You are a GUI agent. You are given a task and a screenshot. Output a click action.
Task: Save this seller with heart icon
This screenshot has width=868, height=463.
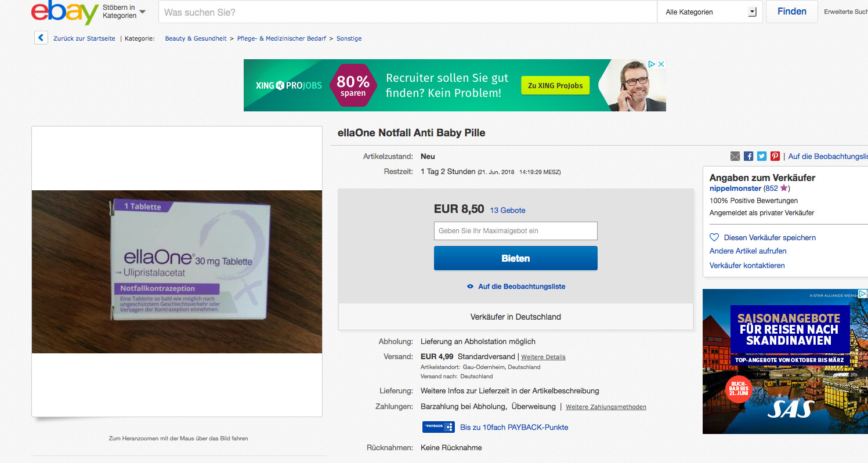click(714, 237)
